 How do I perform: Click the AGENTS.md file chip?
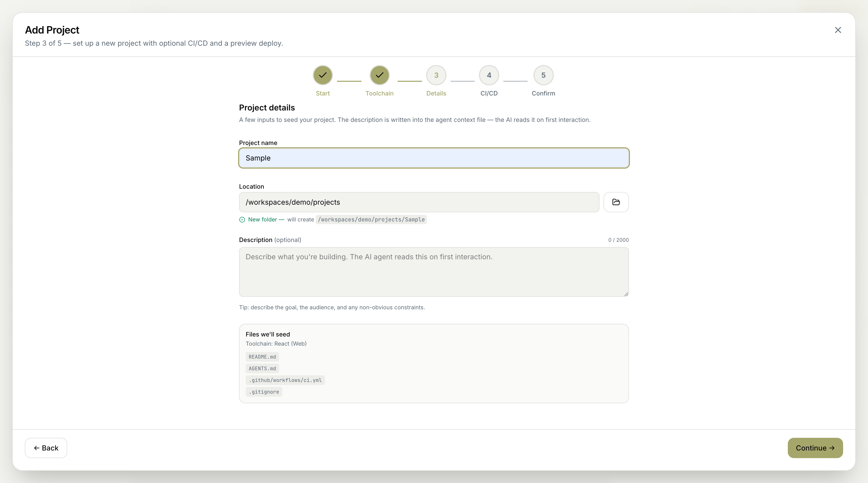click(262, 368)
